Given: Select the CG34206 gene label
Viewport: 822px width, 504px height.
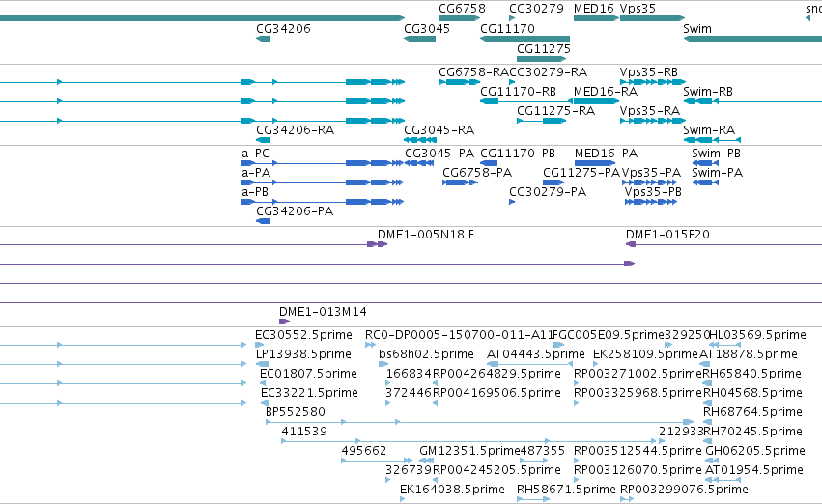Looking at the screenshot, I should (283, 29).
